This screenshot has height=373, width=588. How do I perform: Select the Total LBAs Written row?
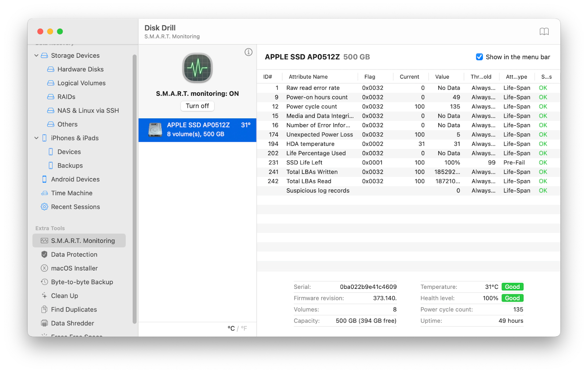409,172
